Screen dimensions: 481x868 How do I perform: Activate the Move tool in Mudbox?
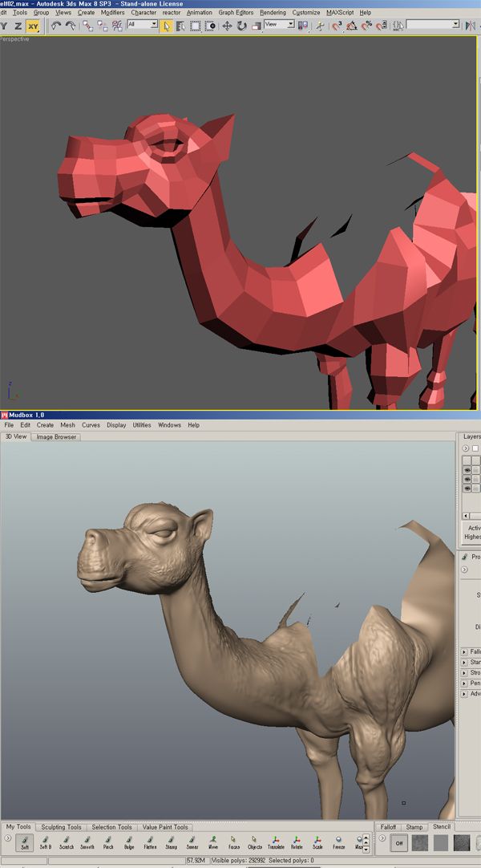point(213,842)
